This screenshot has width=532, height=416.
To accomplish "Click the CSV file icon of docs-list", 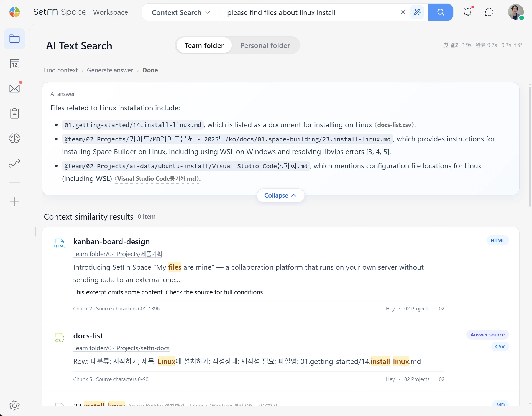I will coord(60,338).
